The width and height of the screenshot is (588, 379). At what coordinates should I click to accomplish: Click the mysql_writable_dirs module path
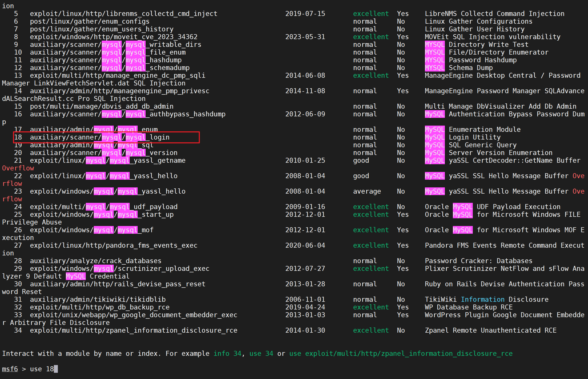tap(116, 45)
